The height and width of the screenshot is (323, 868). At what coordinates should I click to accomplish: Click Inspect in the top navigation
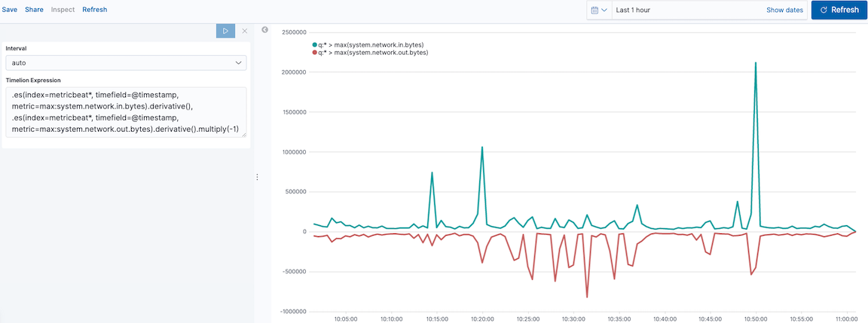click(63, 10)
